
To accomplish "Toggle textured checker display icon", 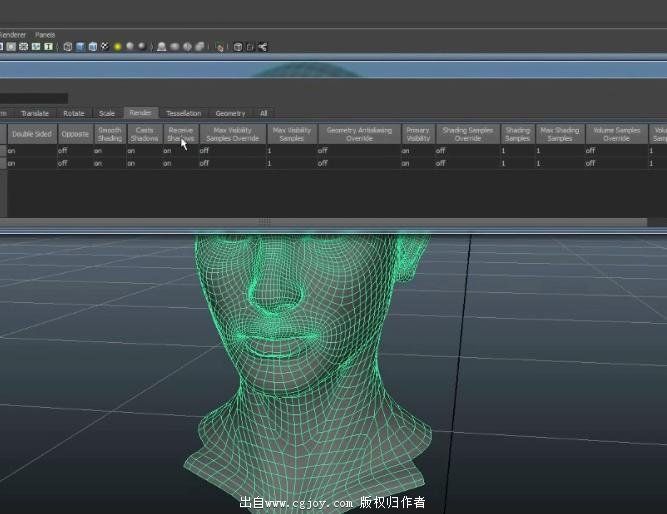I will tap(104, 46).
